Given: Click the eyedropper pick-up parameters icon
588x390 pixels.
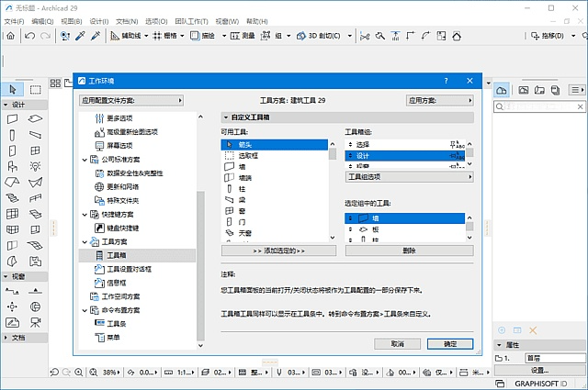Looking at the screenshot, I should (x=80, y=36).
